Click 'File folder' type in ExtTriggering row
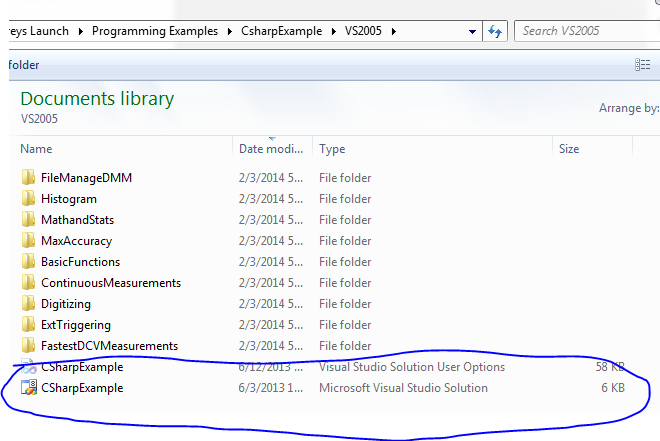Image resolution: width=660 pixels, height=441 pixels. pos(345,325)
